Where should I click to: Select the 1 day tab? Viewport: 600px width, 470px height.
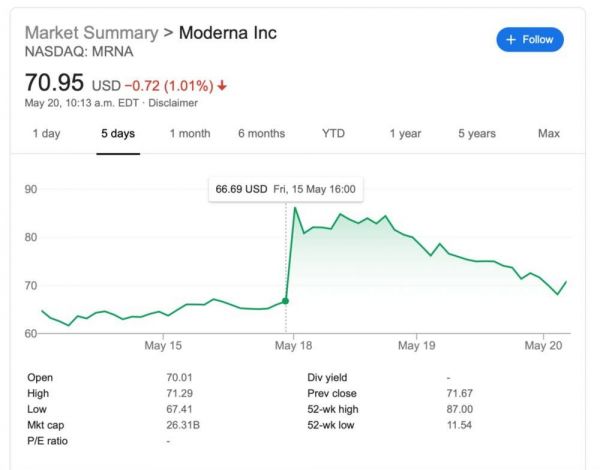(46, 133)
